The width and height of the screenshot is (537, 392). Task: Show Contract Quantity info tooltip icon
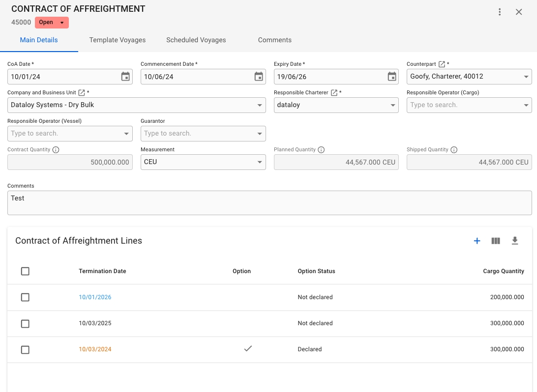[56, 150]
